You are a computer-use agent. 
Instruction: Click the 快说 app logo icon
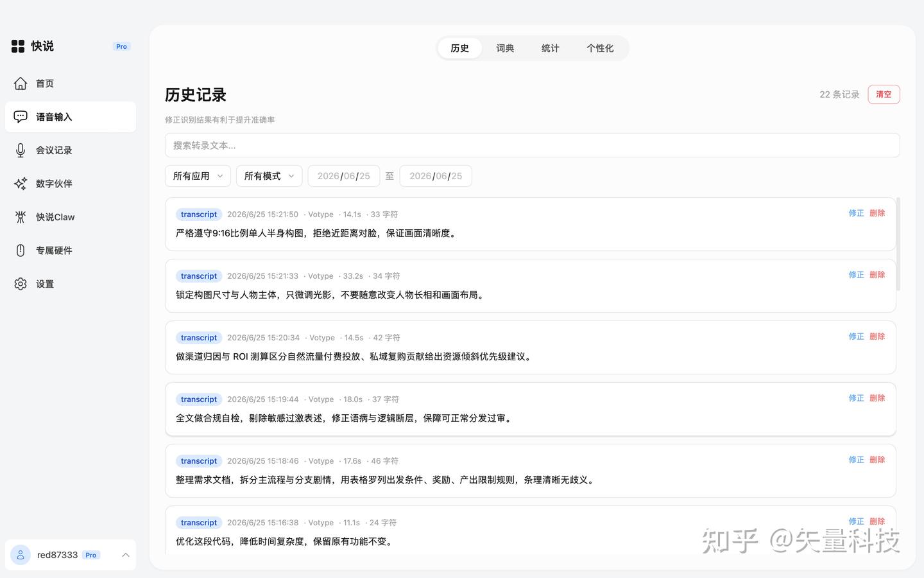pyautogui.click(x=18, y=46)
